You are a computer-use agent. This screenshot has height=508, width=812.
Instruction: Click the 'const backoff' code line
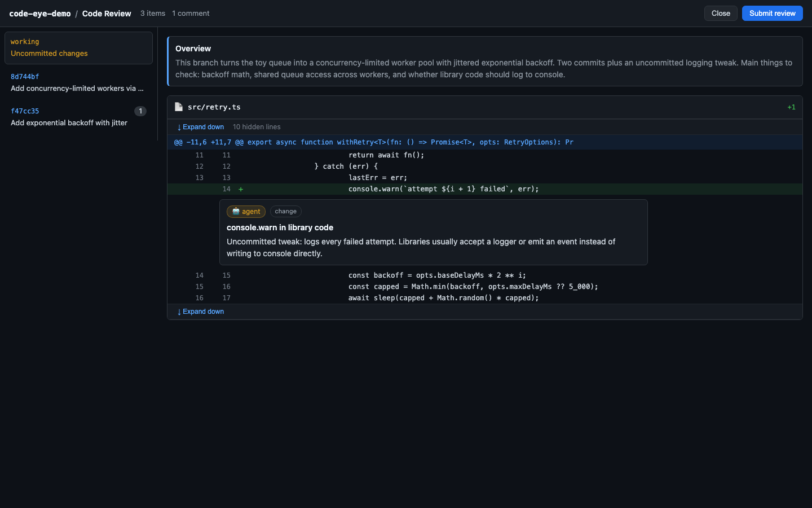pyautogui.click(x=485, y=275)
